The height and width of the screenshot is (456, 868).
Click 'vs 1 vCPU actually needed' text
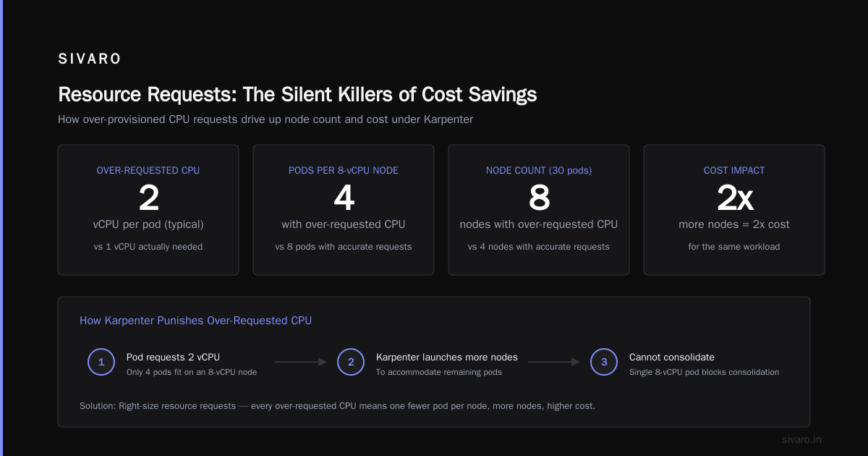(148, 247)
